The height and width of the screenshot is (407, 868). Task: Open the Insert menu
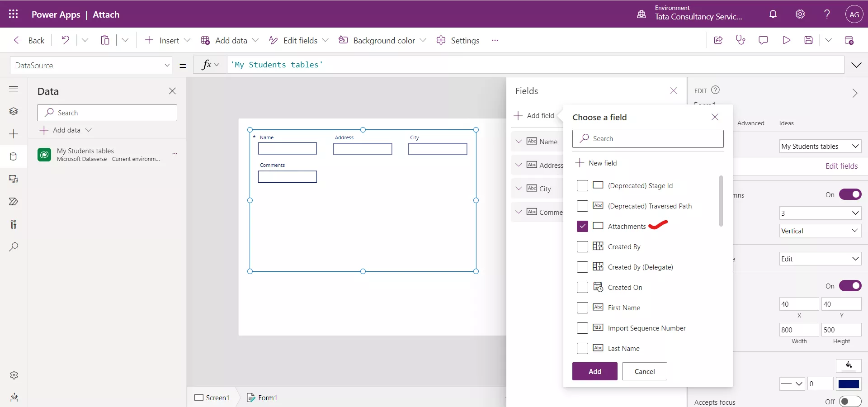[168, 40]
